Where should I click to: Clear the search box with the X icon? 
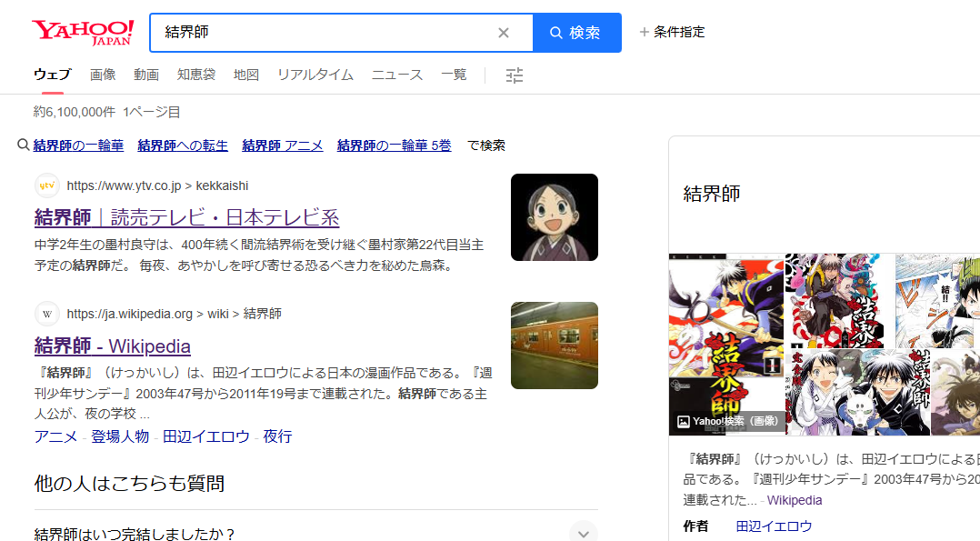click(503, 33)
